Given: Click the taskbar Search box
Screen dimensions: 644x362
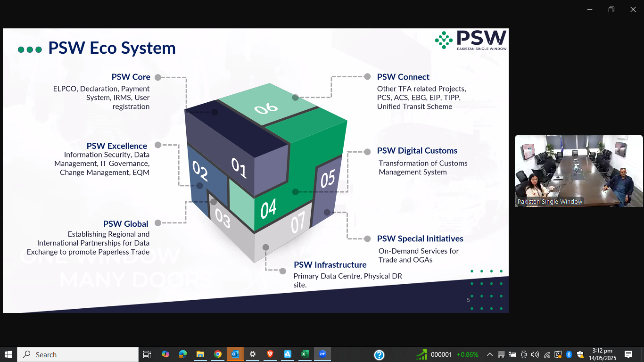Looking at the screenshot, I should click(x=78, y=354).
